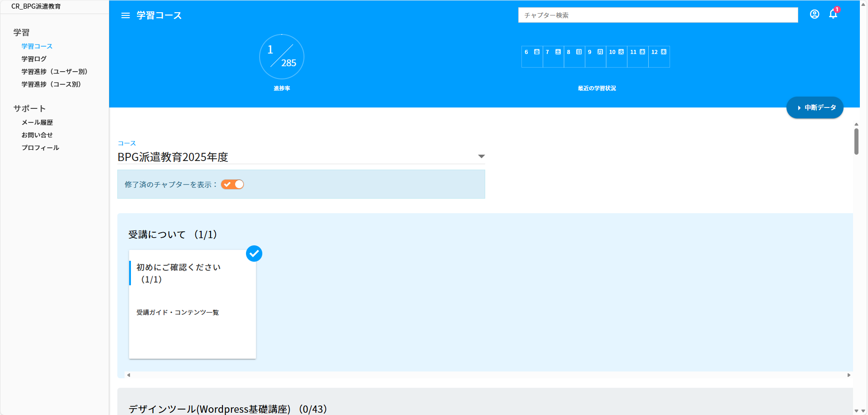
Task: Click the page scrollbar down arrow
Action: click(863, 411)
